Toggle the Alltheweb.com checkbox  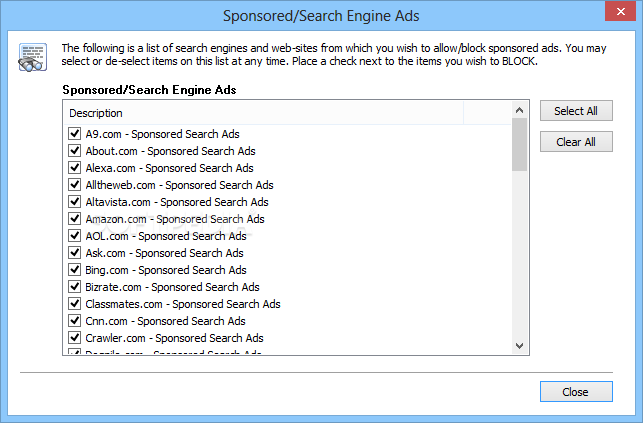pyautogui.click(x=75, y=184)
